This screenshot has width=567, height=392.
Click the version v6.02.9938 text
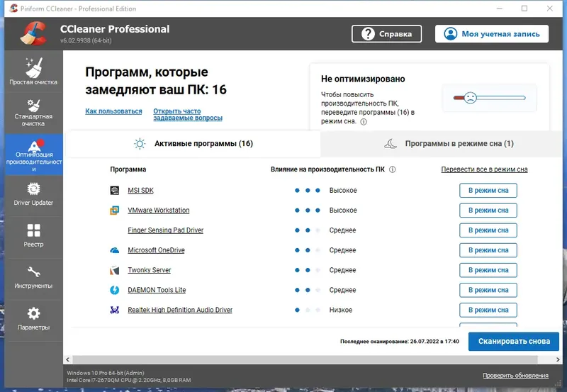tap(86, 40)
